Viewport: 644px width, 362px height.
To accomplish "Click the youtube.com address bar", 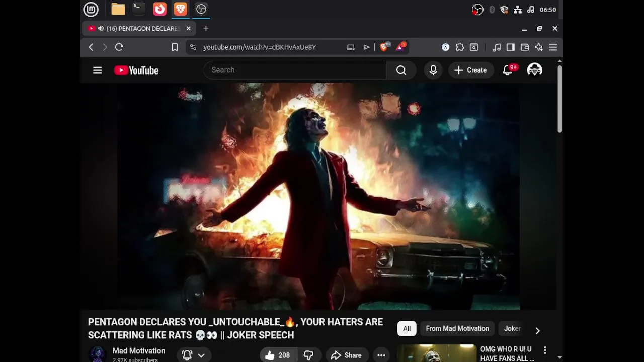I will tap(260, 47).
